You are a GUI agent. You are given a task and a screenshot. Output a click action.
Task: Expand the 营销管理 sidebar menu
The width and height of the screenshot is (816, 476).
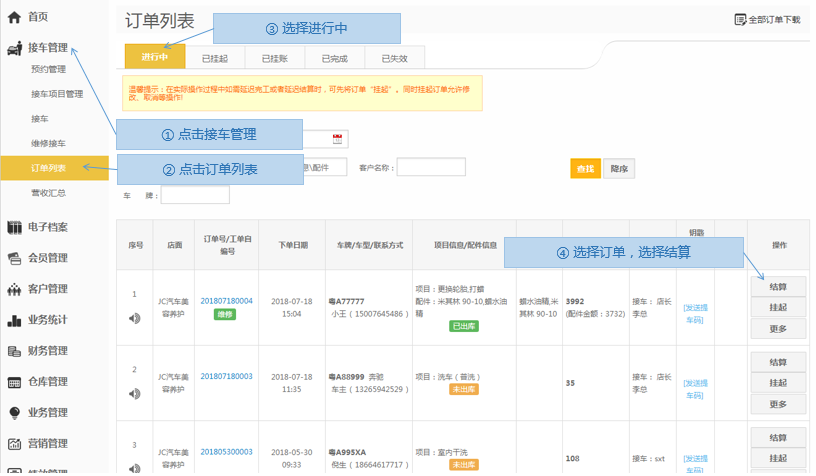pos(47,443)
